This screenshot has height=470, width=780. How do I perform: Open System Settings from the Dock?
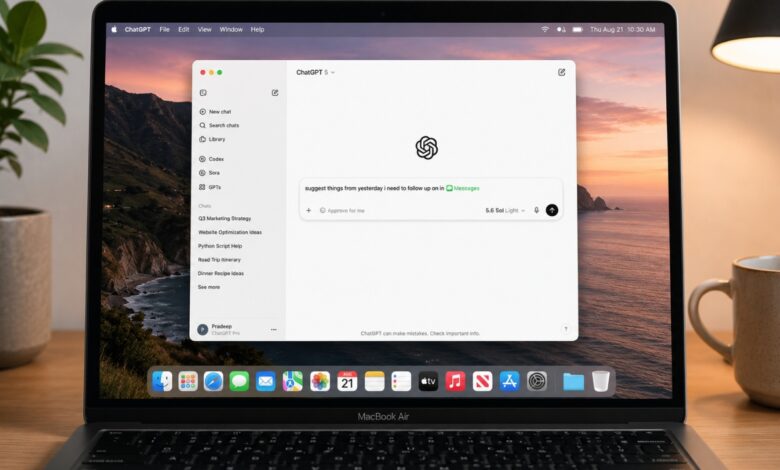click(537, 381)
